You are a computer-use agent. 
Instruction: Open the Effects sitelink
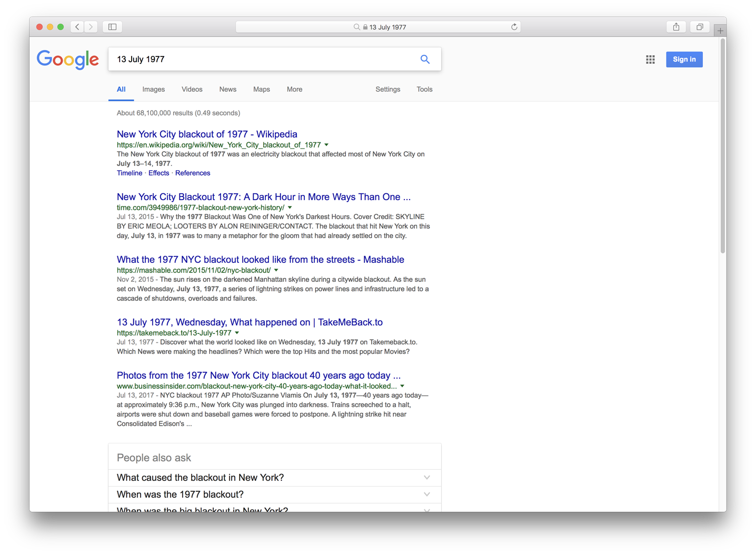158,173
